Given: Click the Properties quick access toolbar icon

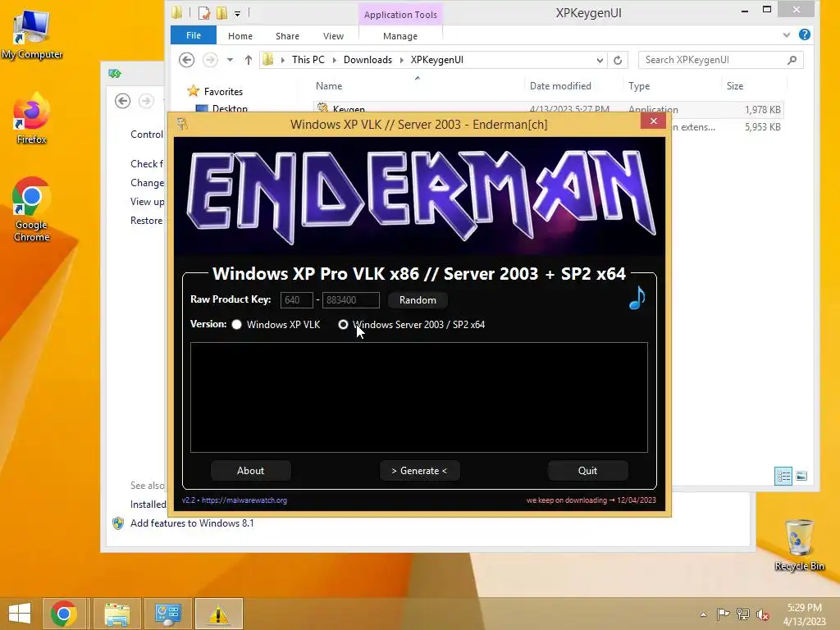Looking at the screenshot, I should coord(204,12).
